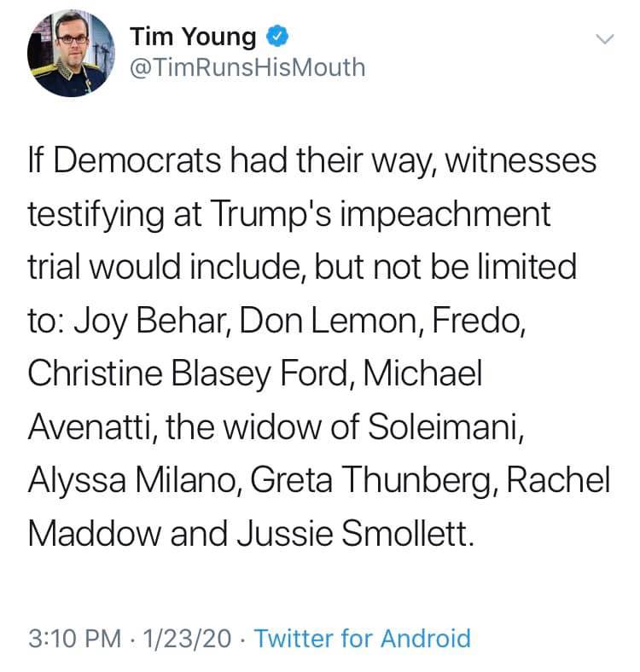
Task: Click the blue verified badge
Action: coord(277,36)
